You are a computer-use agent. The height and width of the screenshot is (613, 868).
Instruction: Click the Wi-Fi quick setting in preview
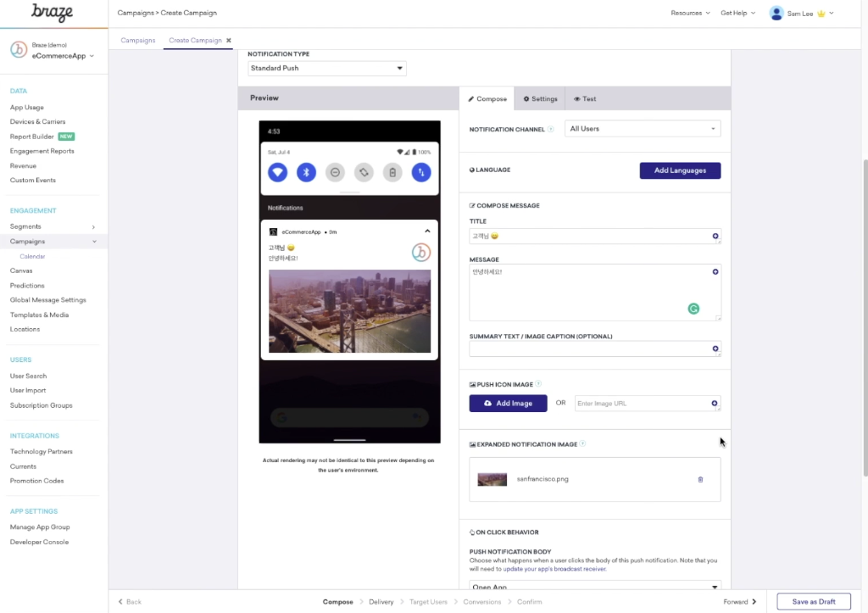pyautogui.click(x=277, y=172)
